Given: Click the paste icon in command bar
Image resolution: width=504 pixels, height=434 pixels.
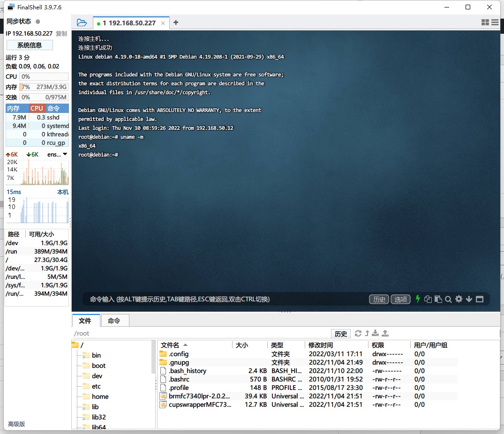Looking at the screenshot, I should 438,299.
